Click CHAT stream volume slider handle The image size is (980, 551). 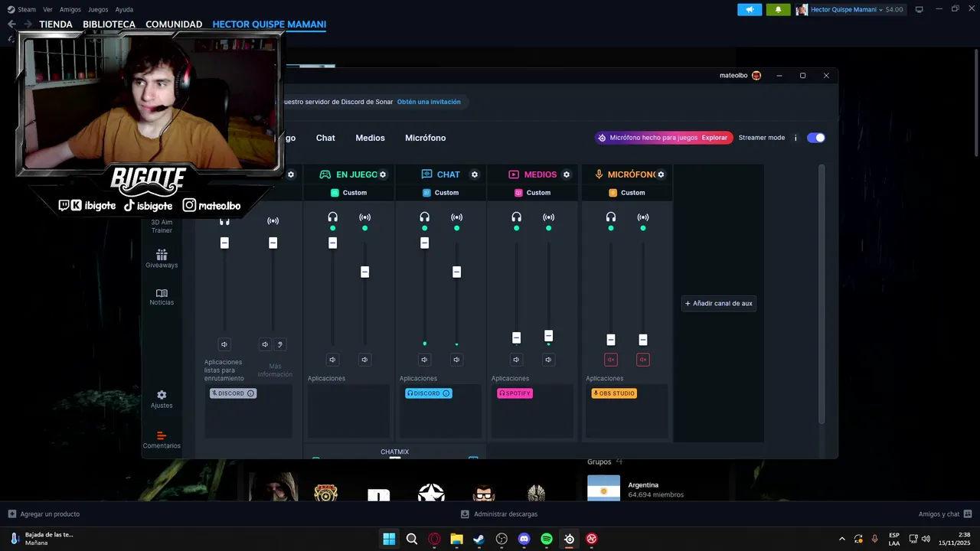coord(456,272)
